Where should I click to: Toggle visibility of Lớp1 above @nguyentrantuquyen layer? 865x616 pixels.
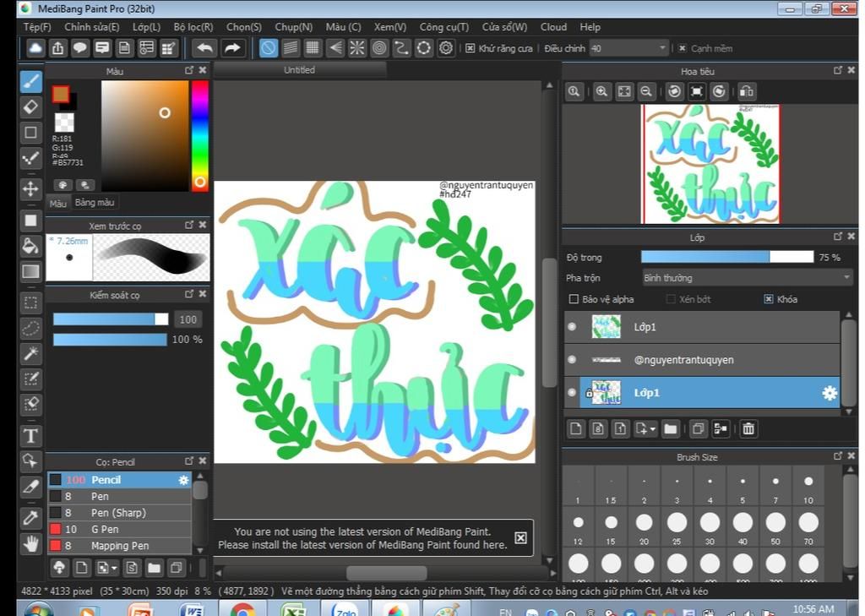[x=572, y=327]
